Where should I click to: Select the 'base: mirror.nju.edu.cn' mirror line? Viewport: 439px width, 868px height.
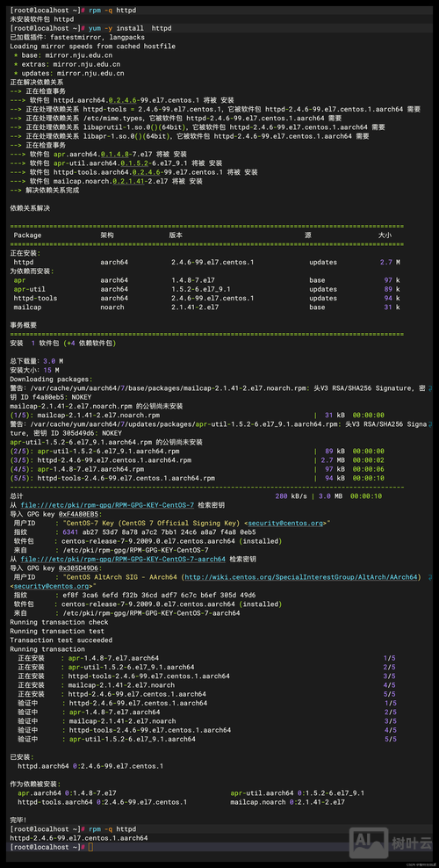63,54
